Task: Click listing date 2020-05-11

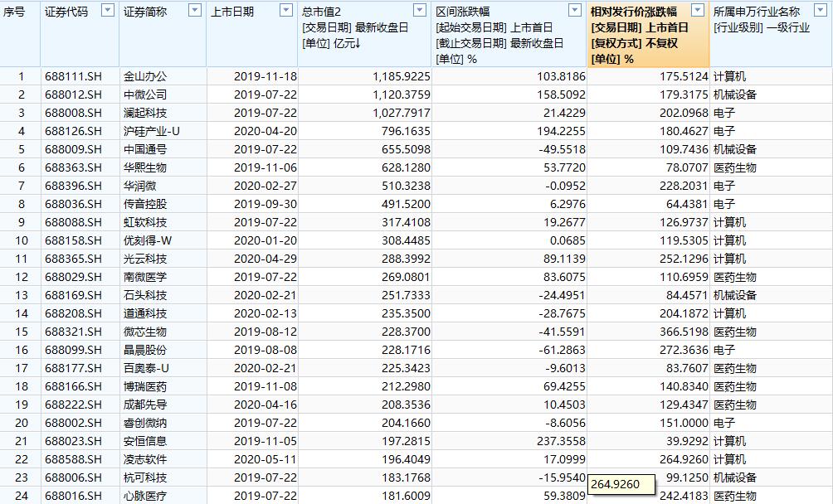Action: [x=265, y=459]
